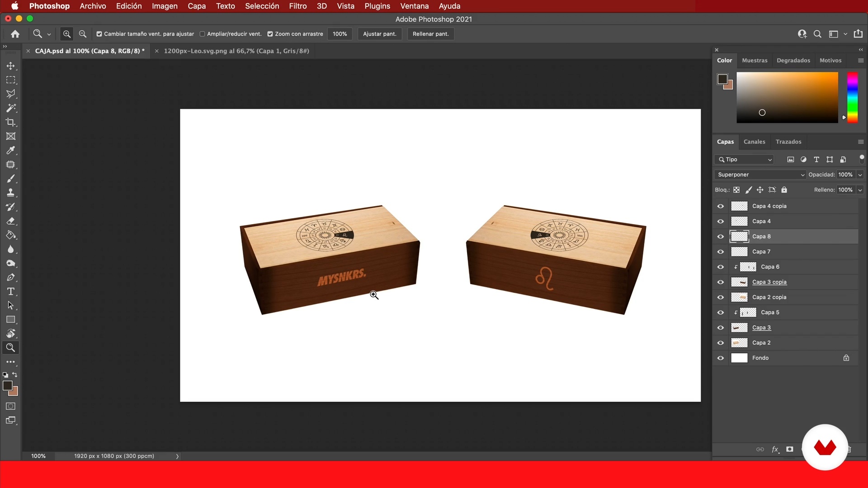This screenshot has height=488, width=868.
Task: Open the zoom tool preset picker arrow
Action: coord(49,34)
